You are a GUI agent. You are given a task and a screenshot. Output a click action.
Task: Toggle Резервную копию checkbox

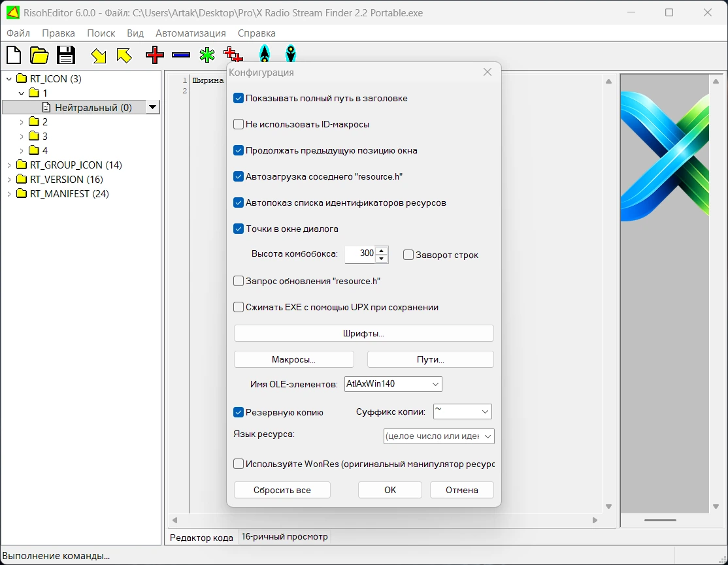click(x=238, y=412)
